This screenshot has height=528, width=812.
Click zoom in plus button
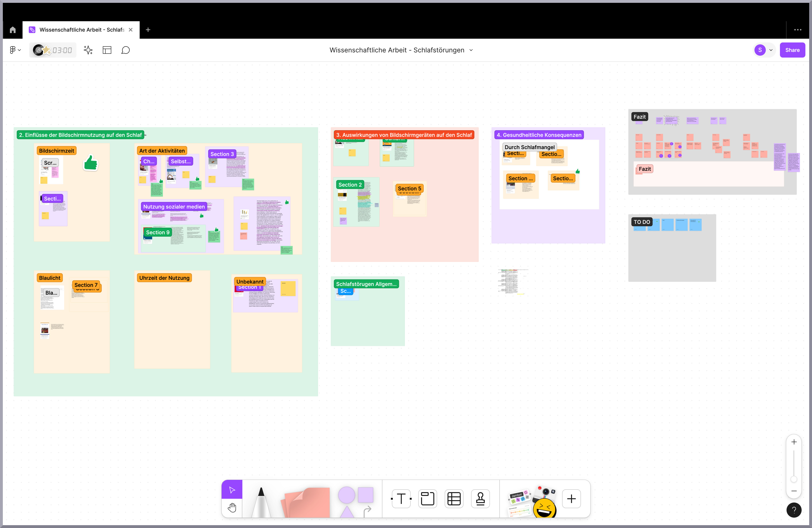click(x=794, y=442)
